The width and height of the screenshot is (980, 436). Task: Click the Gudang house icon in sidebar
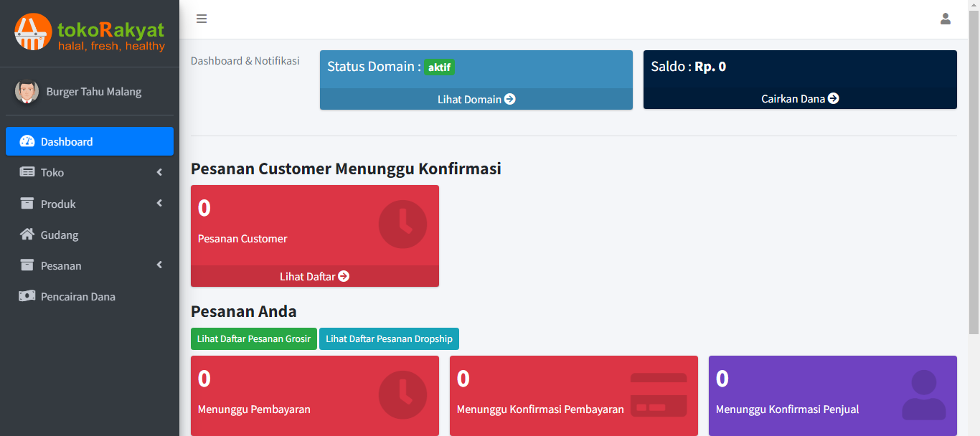[x=27, y=234]
